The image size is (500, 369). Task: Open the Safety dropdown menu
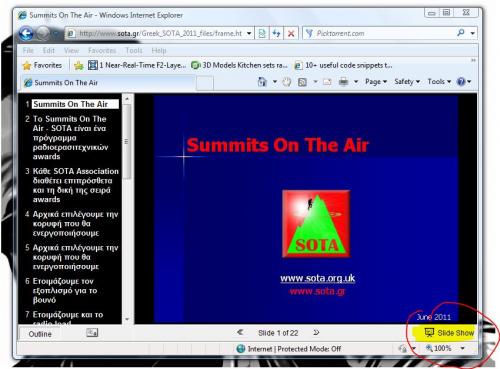(x=407, y=82)
